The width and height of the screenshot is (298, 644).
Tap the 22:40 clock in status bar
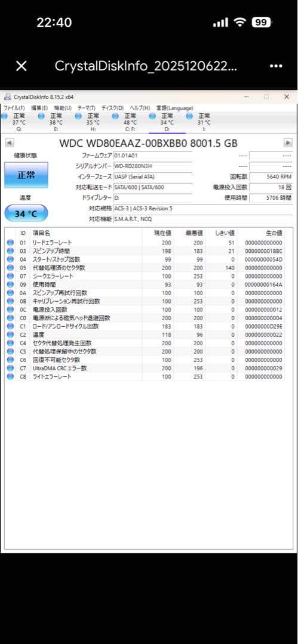tap(54, 23)
